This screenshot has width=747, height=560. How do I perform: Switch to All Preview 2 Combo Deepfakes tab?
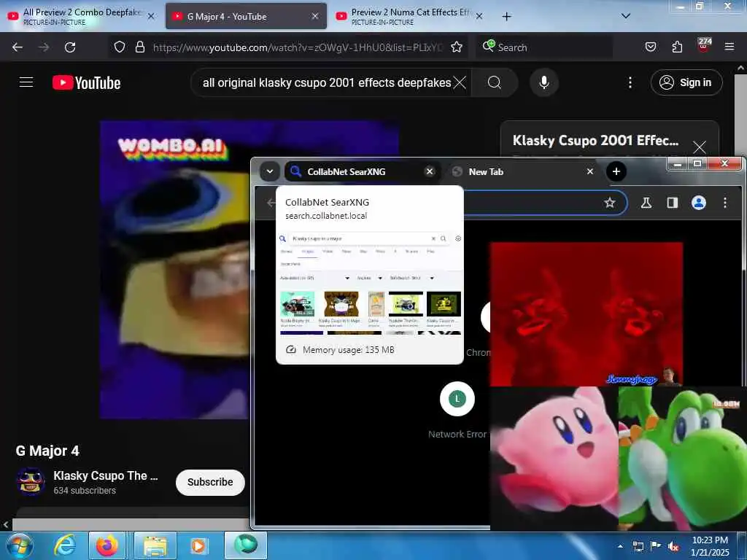tap(81, 16)
